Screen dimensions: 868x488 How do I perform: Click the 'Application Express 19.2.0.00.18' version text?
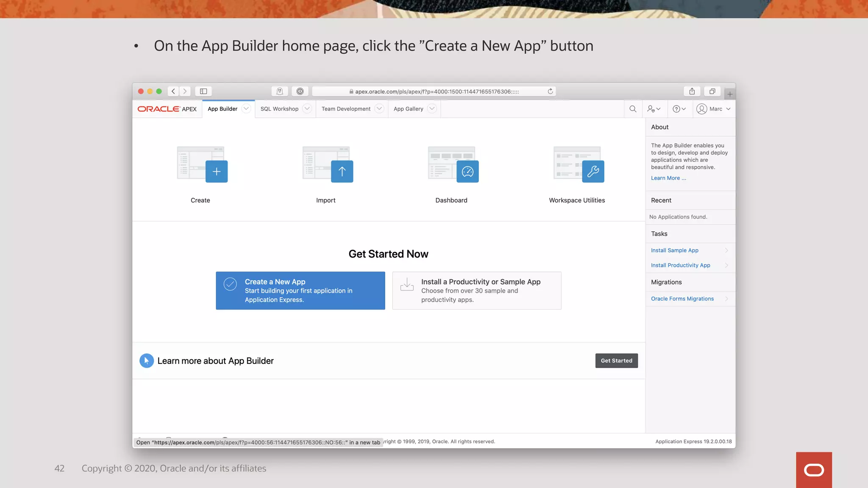693,441
